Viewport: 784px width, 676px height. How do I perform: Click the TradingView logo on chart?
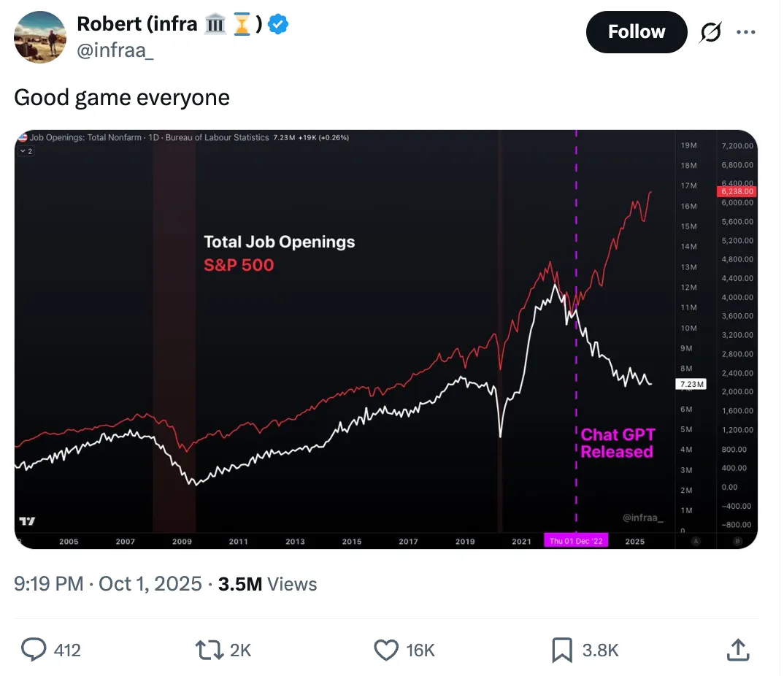coord(27,521)
